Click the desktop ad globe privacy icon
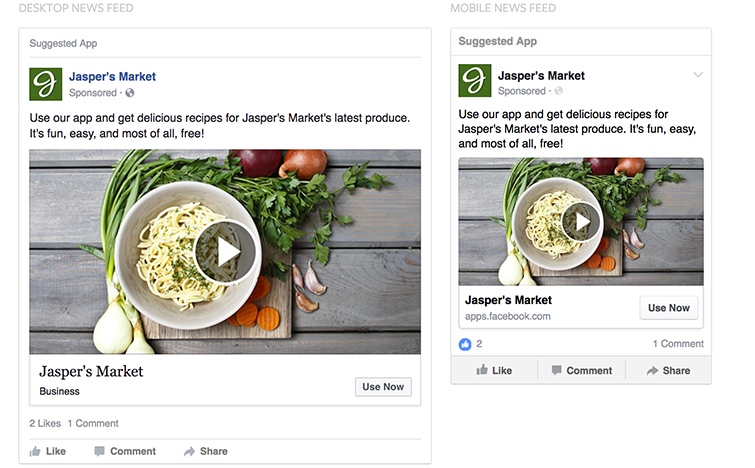 pos(129,93)
